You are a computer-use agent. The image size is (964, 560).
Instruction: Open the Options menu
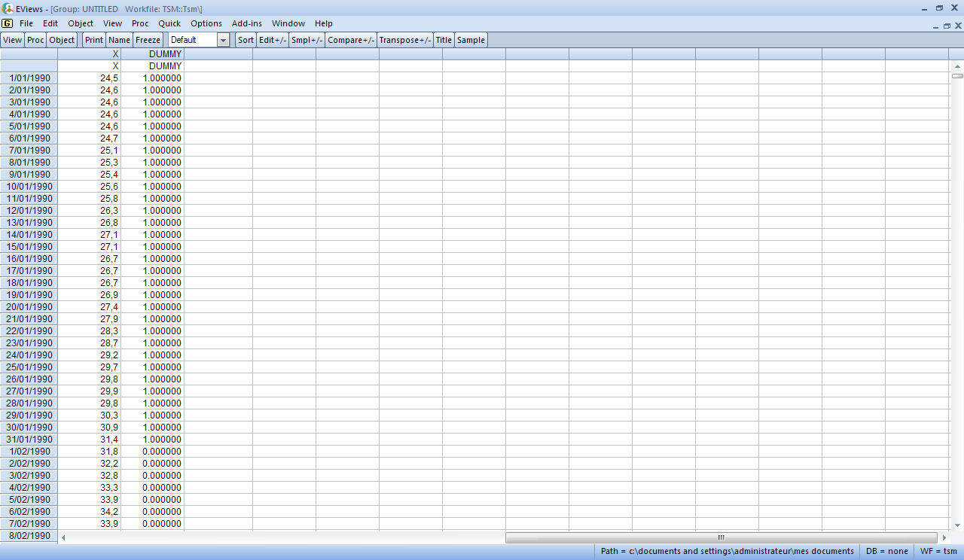(x=206, y=23)
